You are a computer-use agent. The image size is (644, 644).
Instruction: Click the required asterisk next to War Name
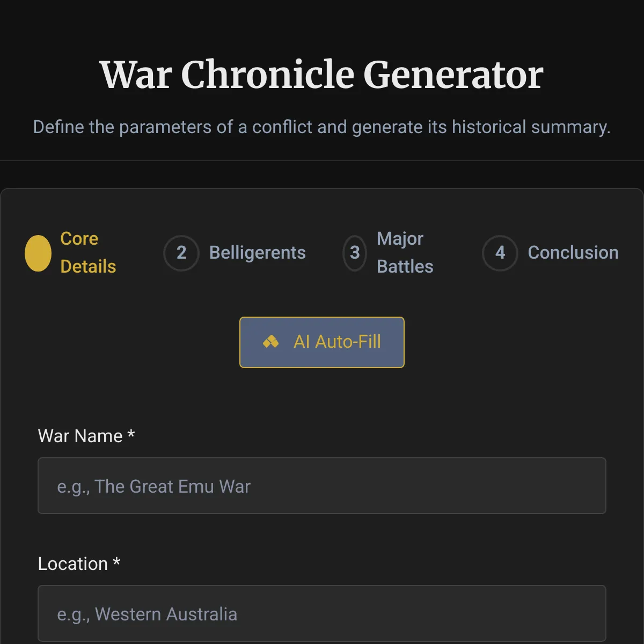[x=131, y=434]
